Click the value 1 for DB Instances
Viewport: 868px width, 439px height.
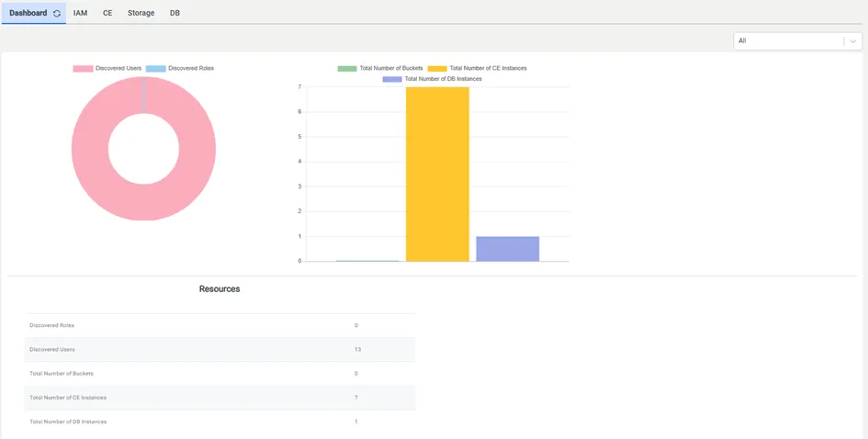[356, 422]
